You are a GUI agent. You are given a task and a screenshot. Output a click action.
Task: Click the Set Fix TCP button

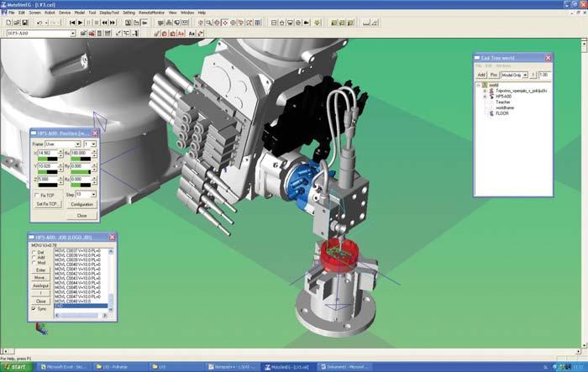[47, 204]
